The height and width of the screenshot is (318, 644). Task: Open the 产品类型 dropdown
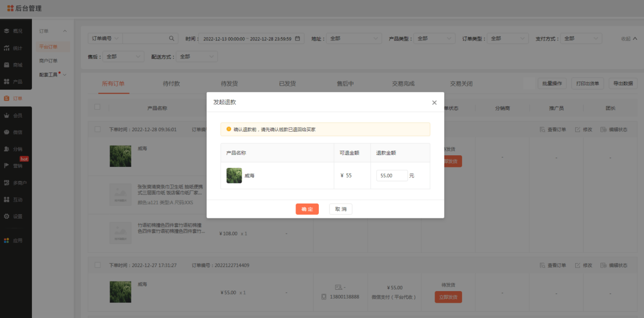434,38
